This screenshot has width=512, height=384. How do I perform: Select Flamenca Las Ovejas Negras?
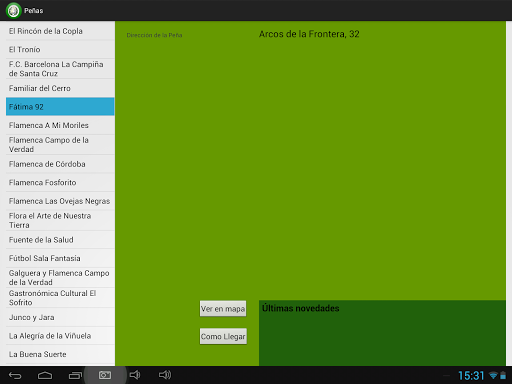tap(60, 201)
